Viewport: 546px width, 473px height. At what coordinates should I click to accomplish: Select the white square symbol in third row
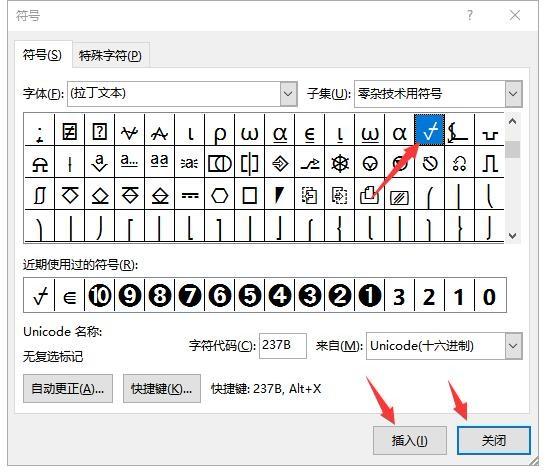coord(250,195)
